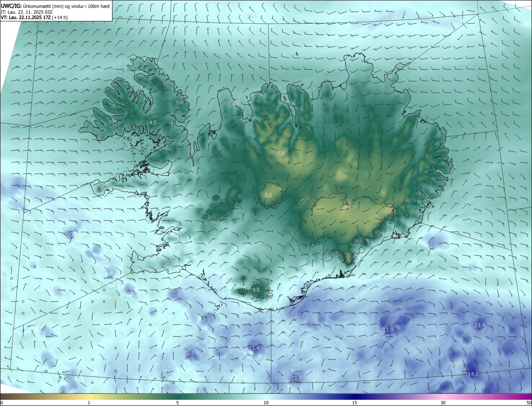
Task: Click the 4.5 value over the Westfjords
Action: coord(153,122)
